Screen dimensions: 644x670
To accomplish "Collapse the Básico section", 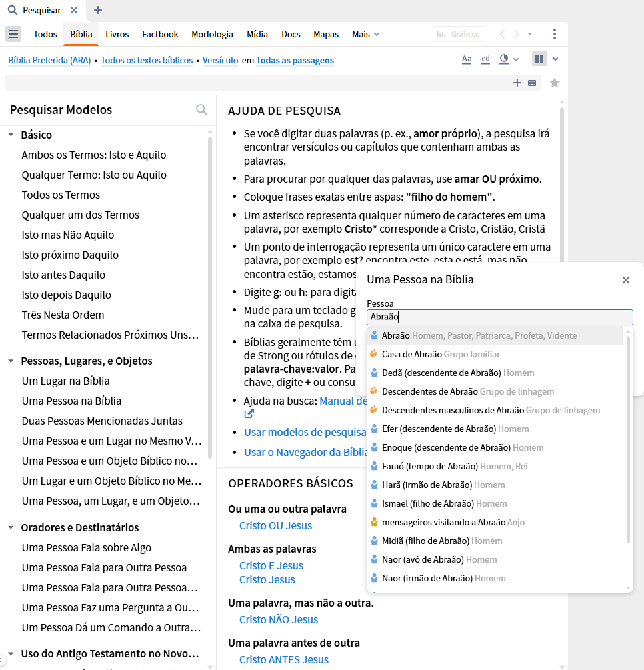I will point(11,135).
